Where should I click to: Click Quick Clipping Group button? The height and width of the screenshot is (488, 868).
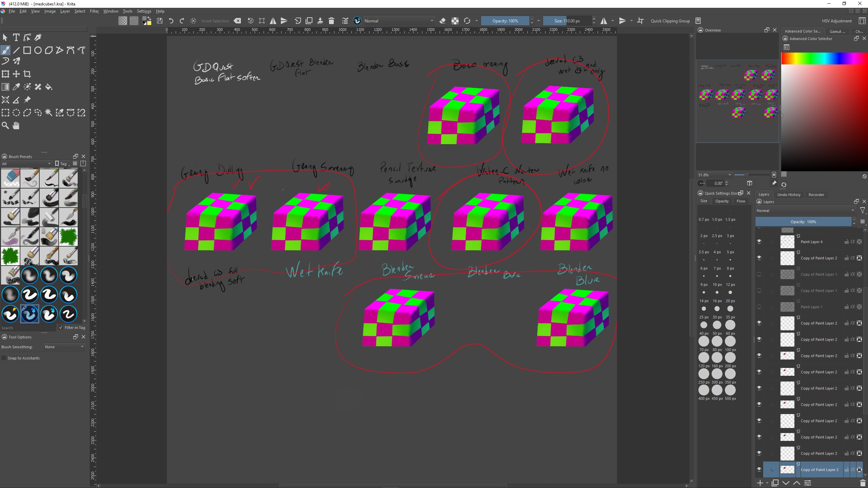(670, 21)
